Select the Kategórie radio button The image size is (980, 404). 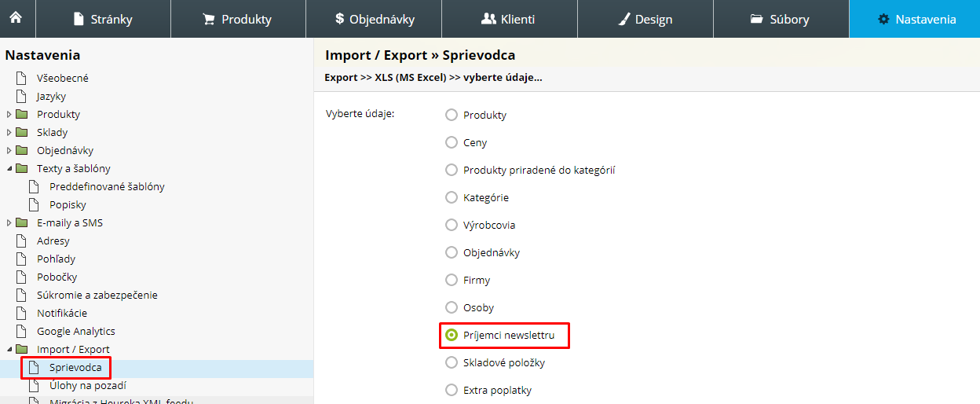(x=452, y=197)
